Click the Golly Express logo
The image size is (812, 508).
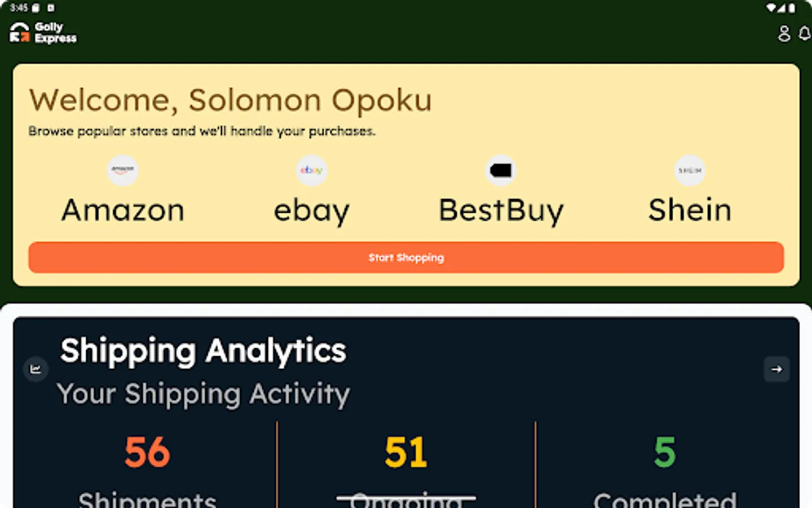[42, 33]
